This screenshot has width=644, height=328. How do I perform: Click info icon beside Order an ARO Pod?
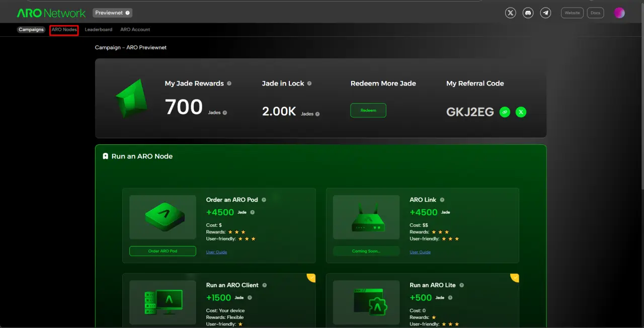click(x=264, y=200)
